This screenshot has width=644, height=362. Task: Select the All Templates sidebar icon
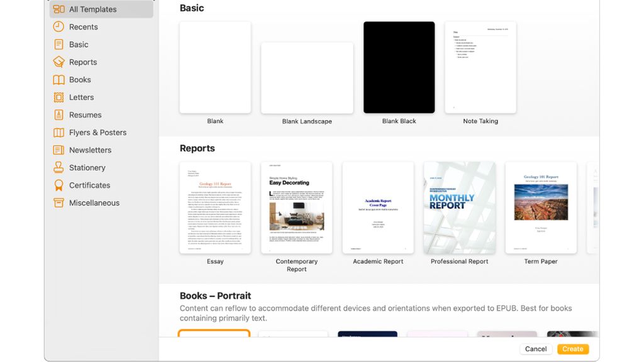pyautogui.click(x=61, y=9)
